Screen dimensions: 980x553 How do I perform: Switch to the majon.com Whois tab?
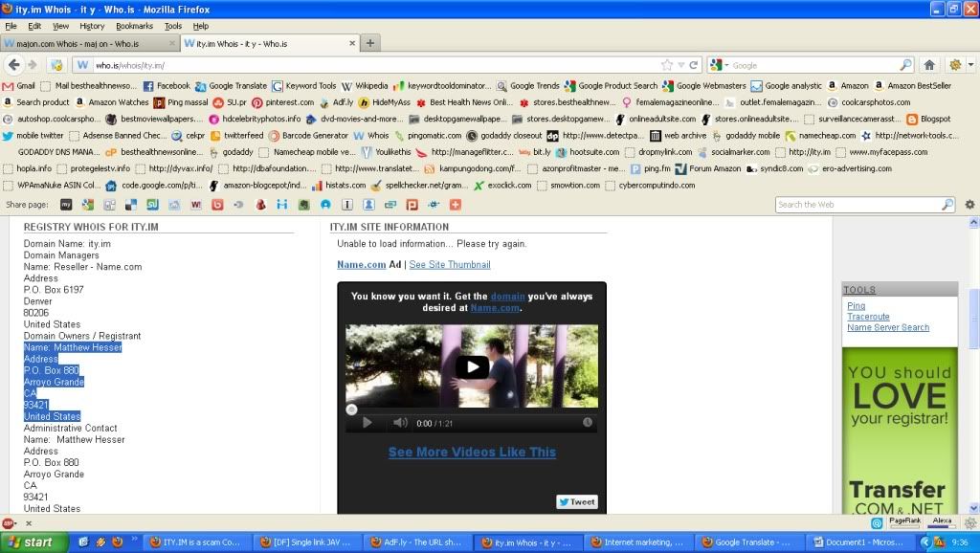tap(89, 44)
